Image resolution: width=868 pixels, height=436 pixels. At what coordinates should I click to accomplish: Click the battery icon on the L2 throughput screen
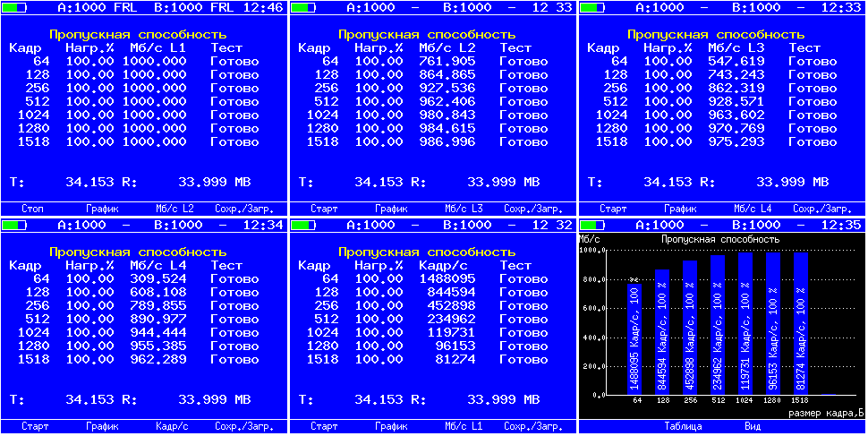pyautogui.click(x=302, y=8)
